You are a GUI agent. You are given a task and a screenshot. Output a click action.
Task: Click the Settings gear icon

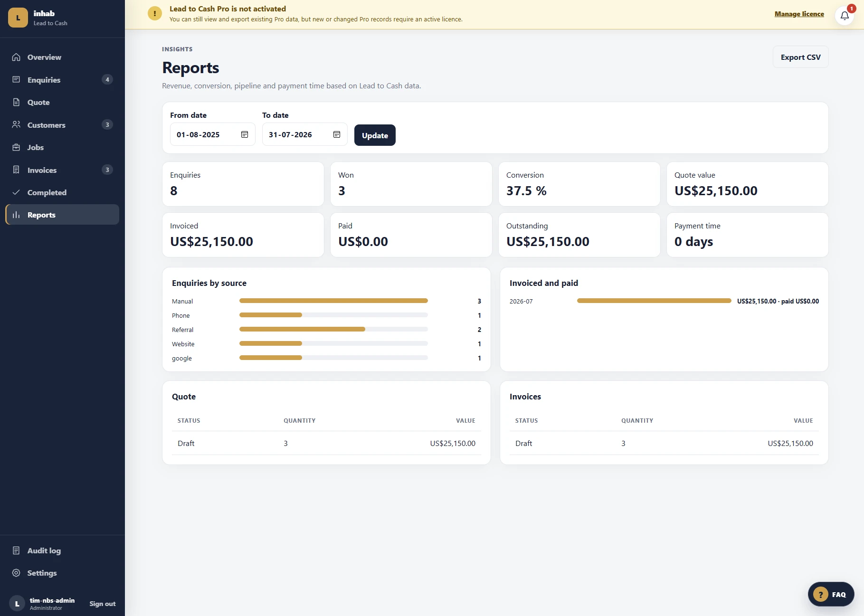[x=16, y=573]
